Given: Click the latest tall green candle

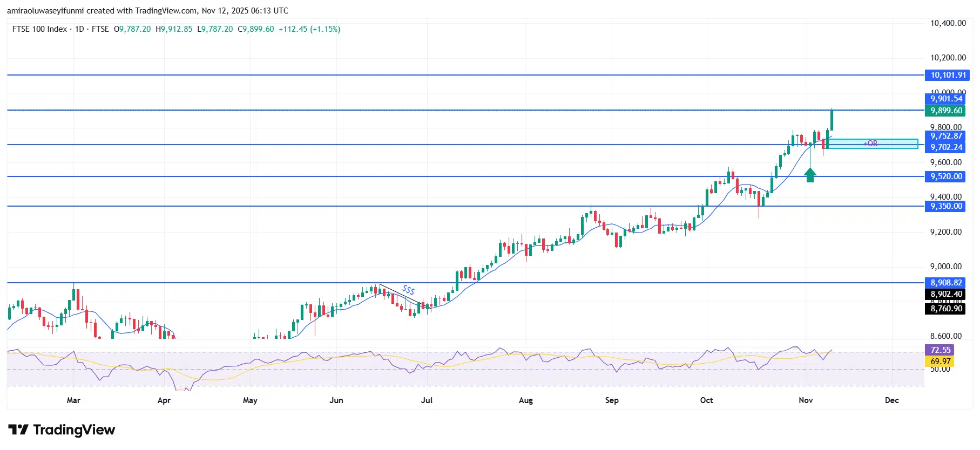Looking at the screenshot, I should tap(832, 120).
